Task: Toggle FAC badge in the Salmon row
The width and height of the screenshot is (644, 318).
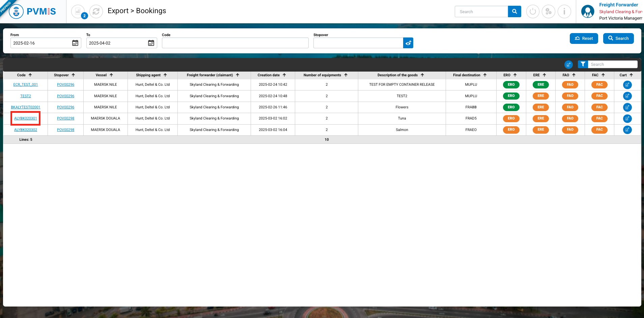Action: point(599,130)
